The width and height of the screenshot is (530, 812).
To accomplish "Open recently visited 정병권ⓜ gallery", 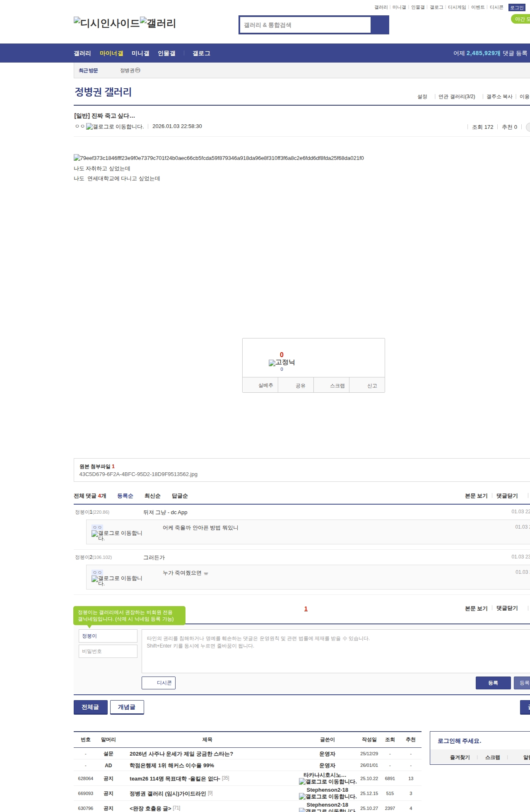I will click(x=130, y=70).
